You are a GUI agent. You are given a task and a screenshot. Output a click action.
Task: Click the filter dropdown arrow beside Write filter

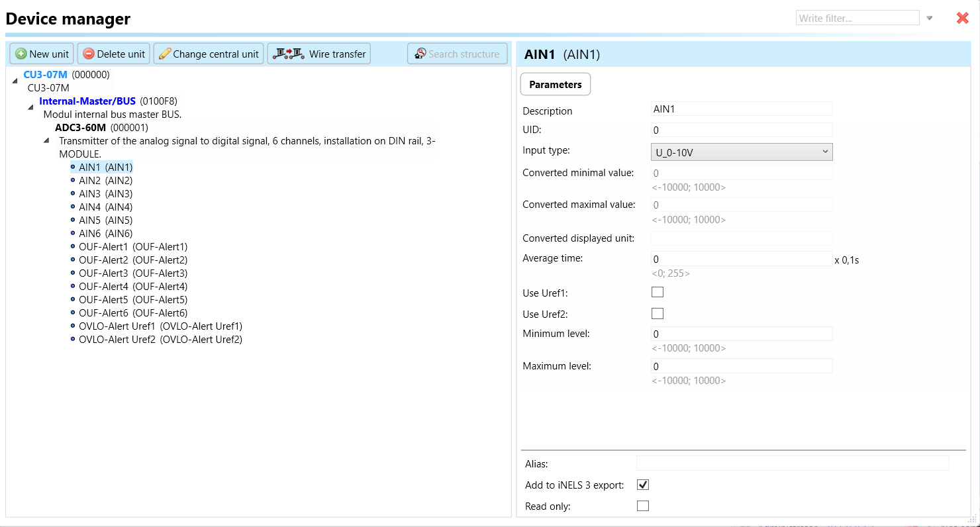pyautogui.click(x=930, y=18)
